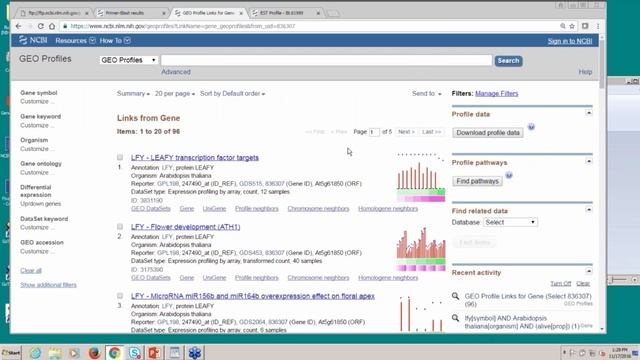The height and width of the screenshot is (360, 640).
Task: Open the browser home page icon
Action: click(x=52, y=26)
